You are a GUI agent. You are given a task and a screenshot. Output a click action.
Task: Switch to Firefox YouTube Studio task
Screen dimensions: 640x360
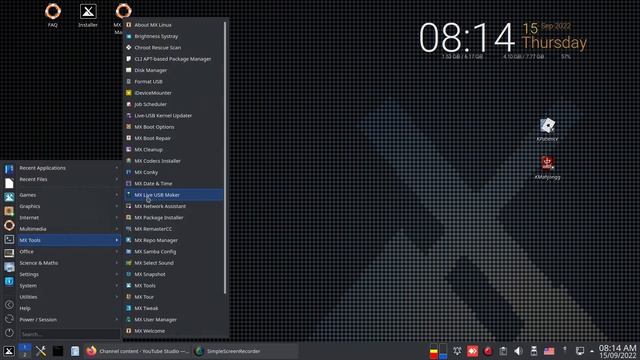coord(138,351)
